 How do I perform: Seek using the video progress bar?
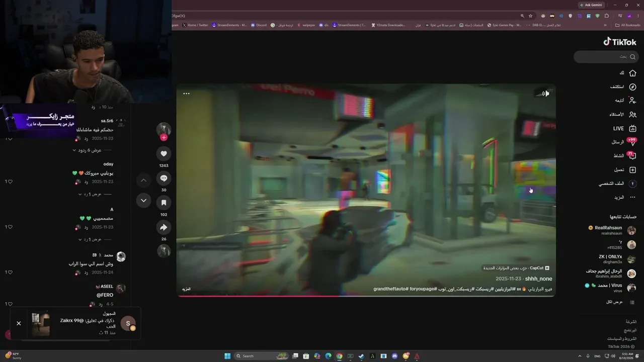tap(366, 296)
